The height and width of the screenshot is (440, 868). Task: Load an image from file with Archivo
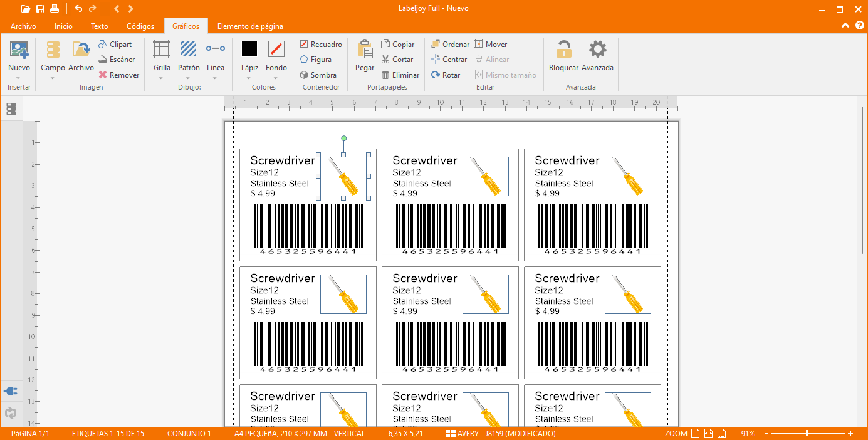point(81,56)
